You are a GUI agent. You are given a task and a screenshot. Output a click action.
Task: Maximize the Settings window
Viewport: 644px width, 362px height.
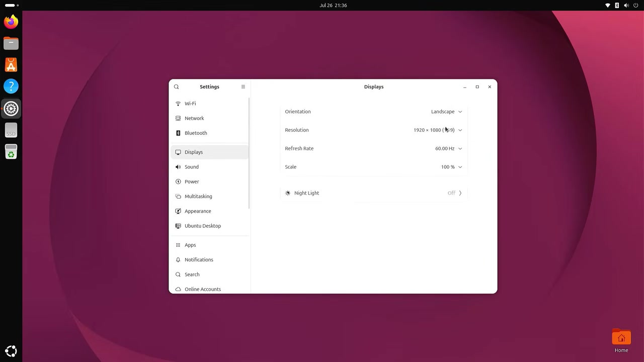coord(477,86)
